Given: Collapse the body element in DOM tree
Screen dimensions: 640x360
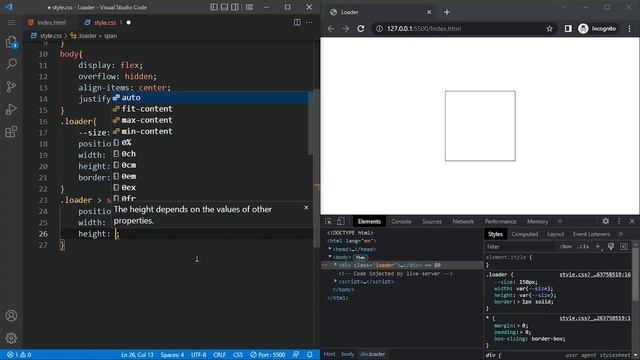Looking at the screenshot, I should pyautogui.click(x=330, y=257).
